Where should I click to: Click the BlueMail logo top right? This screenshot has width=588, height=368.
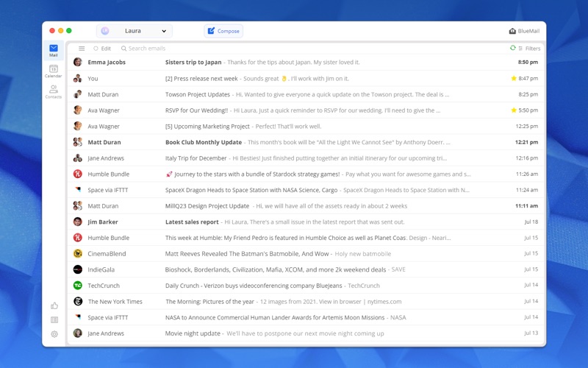coord(524,31)
